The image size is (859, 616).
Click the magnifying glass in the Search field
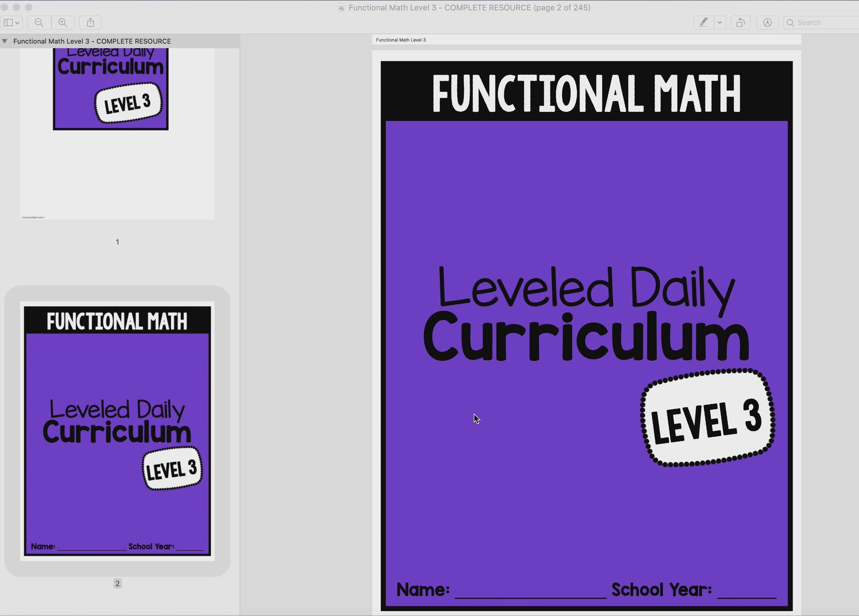tap(790, 23)
